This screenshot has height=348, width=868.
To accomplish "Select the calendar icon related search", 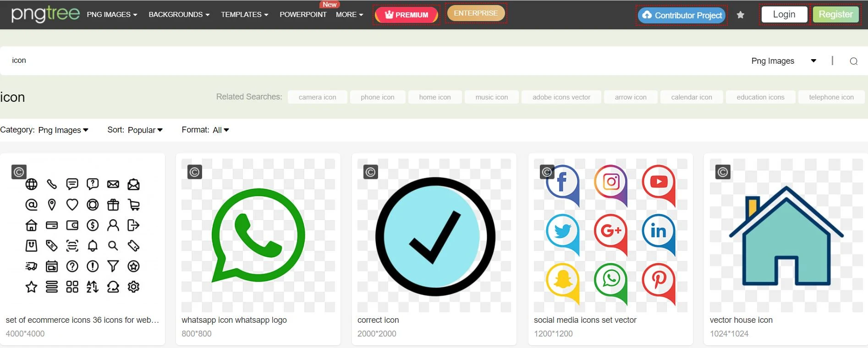I will point(692,97).
